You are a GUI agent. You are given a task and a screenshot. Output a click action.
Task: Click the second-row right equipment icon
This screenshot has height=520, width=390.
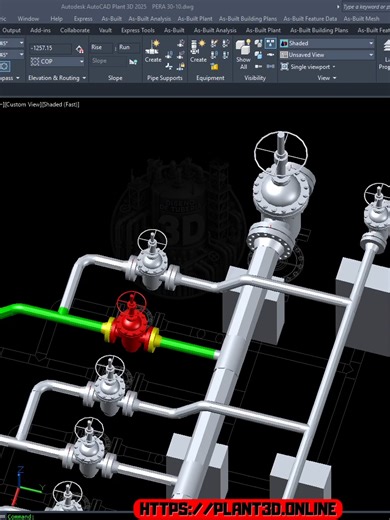(226, 55)
